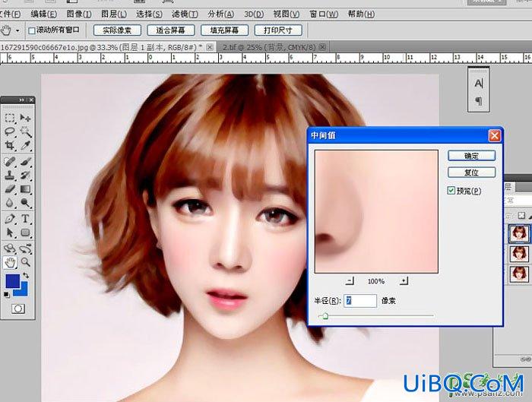Toggle the 预览(P) preview checkbox
The image size is (532, 402).
(451, 191)
